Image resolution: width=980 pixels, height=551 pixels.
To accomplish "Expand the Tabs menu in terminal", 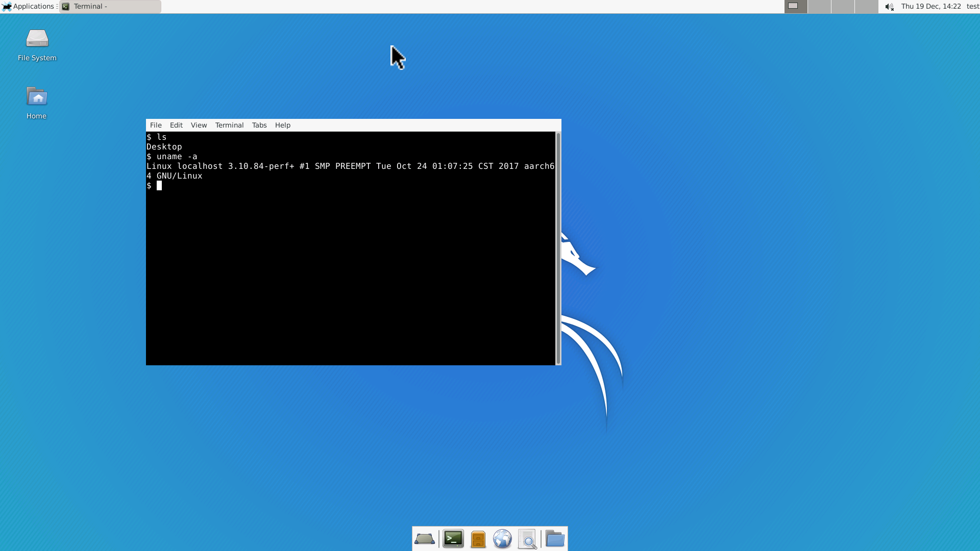I will pyautogui.click(x=259, y=125).
